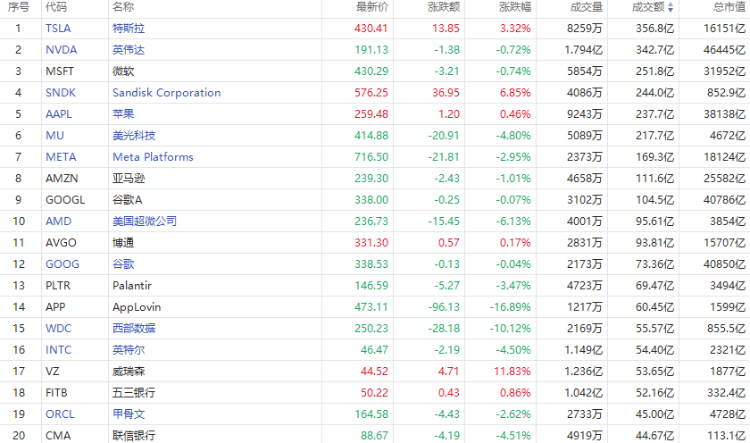Open the 谷歌 name link in row 12
The image size is (750, 443).
[x=123, y=264]
